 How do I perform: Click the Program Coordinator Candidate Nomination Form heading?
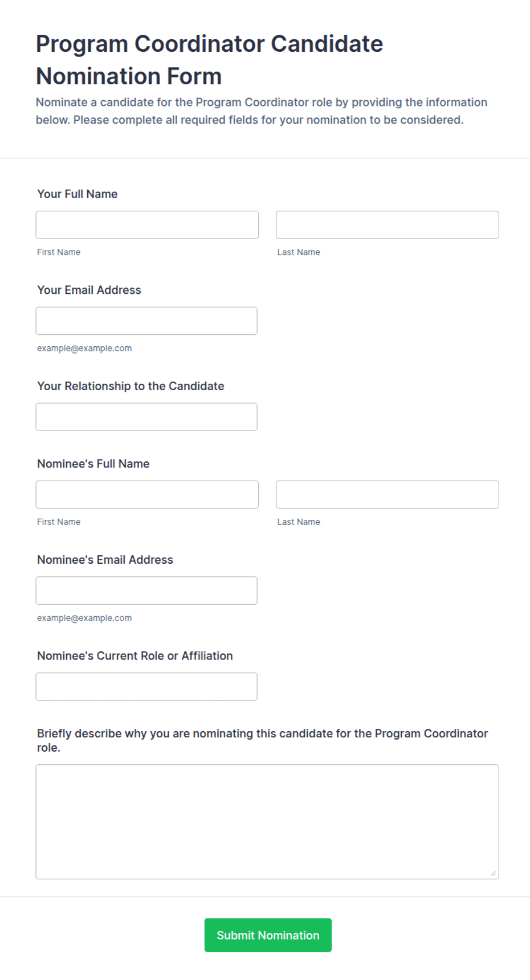[x=209, y=60]
